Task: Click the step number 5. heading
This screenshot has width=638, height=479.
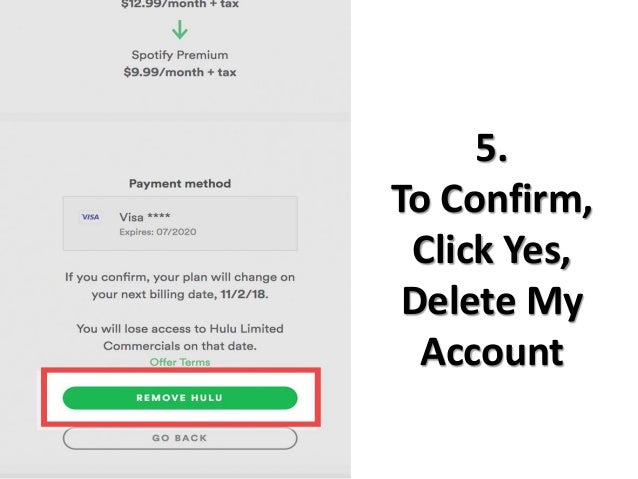Action: pyautogui.click(x=492, y=148)
